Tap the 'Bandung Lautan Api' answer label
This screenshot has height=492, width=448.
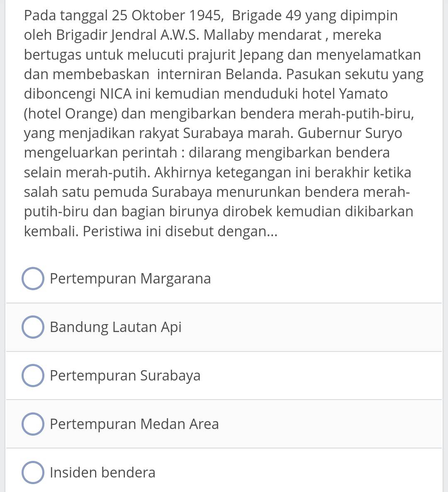pyautogui.click(x=116, y=327)
